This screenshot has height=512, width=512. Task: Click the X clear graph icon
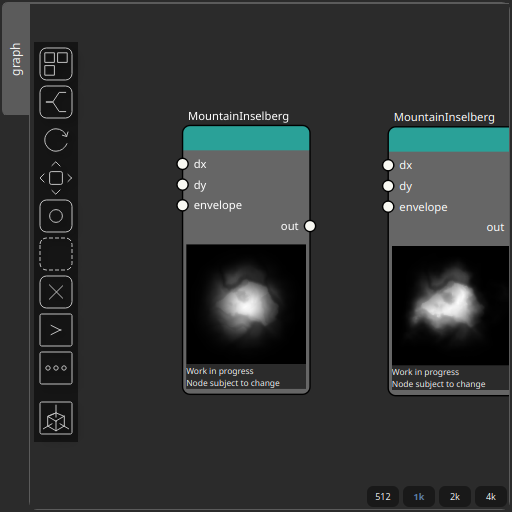(x=56, y=292)
